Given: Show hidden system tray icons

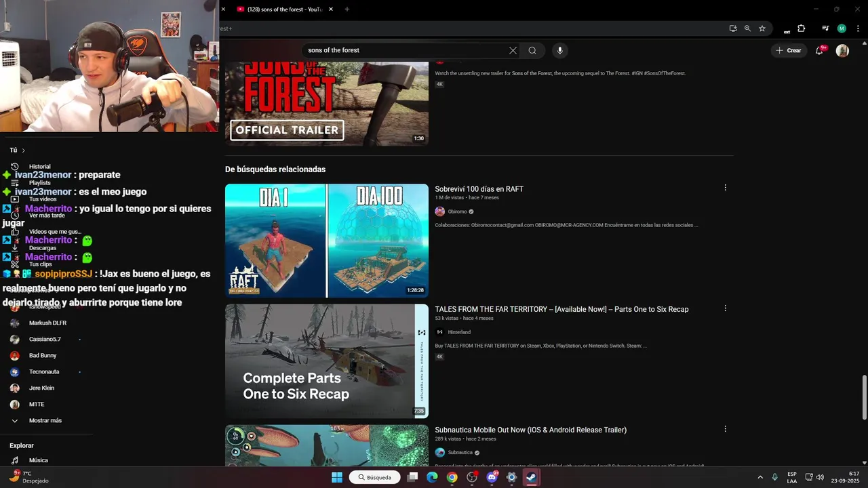Looking at the screenshot, I should click(759, 477).
